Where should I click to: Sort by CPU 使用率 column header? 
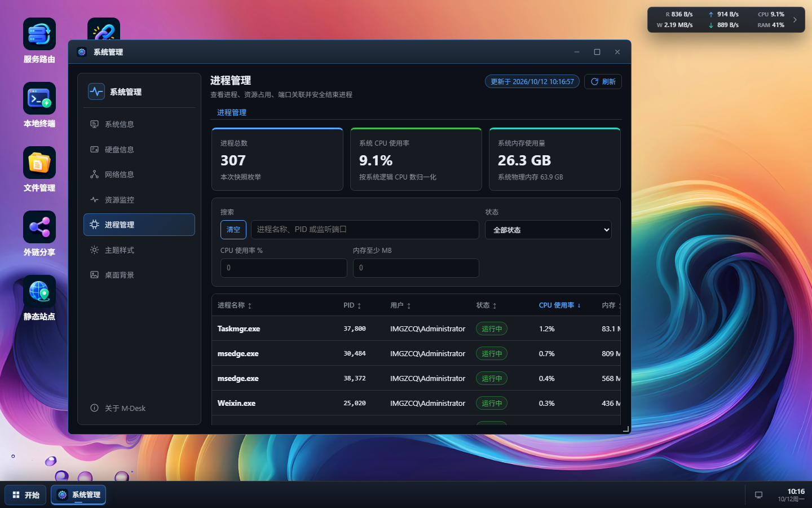click(560, 305)
